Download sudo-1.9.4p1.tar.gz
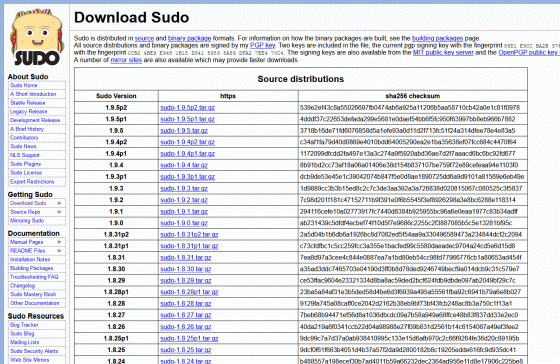This screenshot has width=560, height=364. [x=188, y=154]
